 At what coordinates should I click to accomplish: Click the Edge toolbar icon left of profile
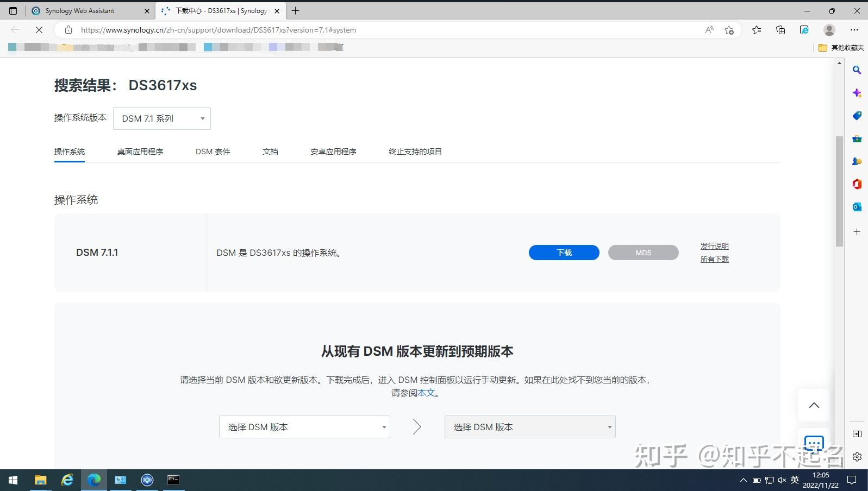pyautogui.click(x=804, y=30)
